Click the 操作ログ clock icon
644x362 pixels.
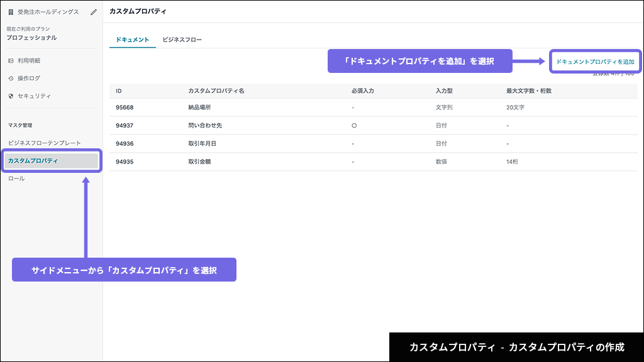pyautogui.click(x=11, y=79)
